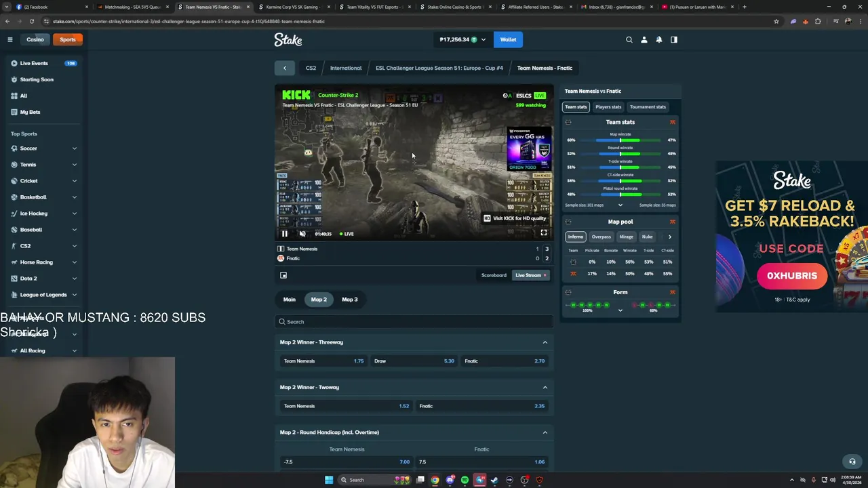868x488 pixels.
Task: Open Steam from the taskbar
Action: 494,480
